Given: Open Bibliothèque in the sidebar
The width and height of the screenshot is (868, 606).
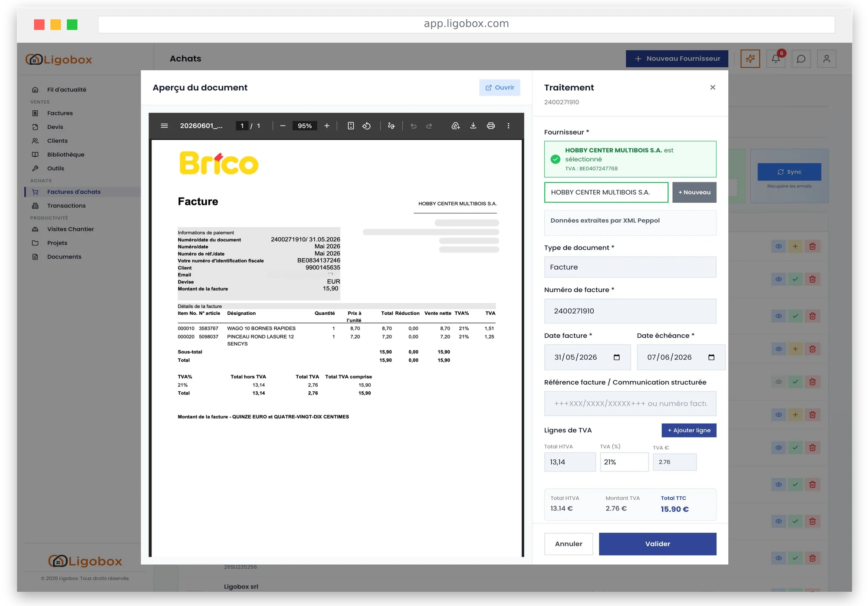Looking at the screenshot, I should click(x=66, y=155).
